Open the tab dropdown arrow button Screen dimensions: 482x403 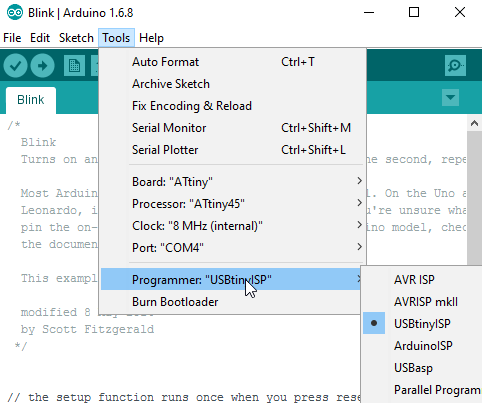pos(450,98)
